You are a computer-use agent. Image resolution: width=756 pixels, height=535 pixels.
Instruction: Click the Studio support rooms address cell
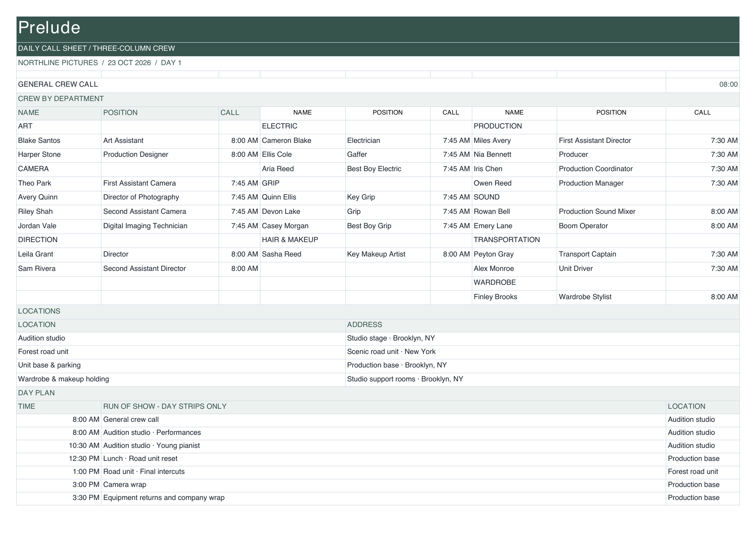542,379
